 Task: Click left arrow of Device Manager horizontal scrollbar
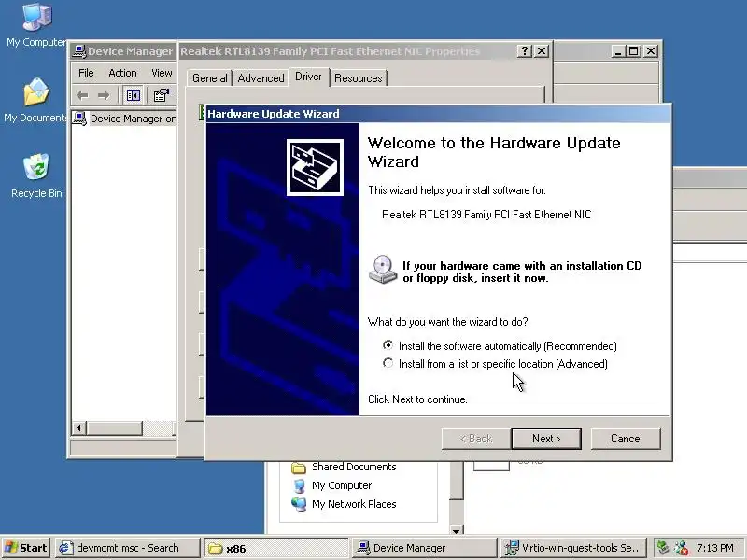click(x=79, y=428)
